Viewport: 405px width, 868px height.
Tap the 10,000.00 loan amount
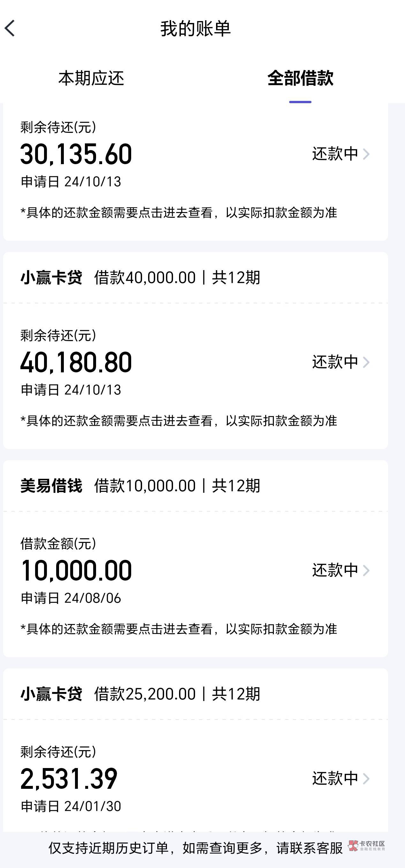click(76, 570)
